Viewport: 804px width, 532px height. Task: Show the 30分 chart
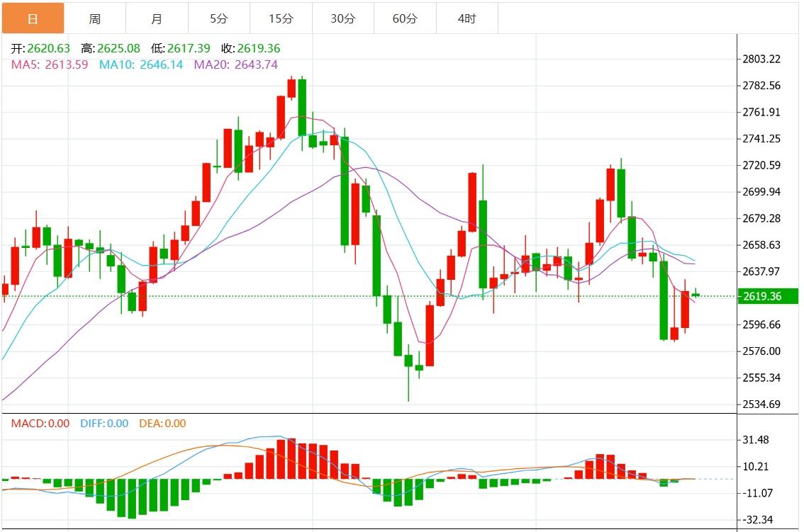[343, 18]
